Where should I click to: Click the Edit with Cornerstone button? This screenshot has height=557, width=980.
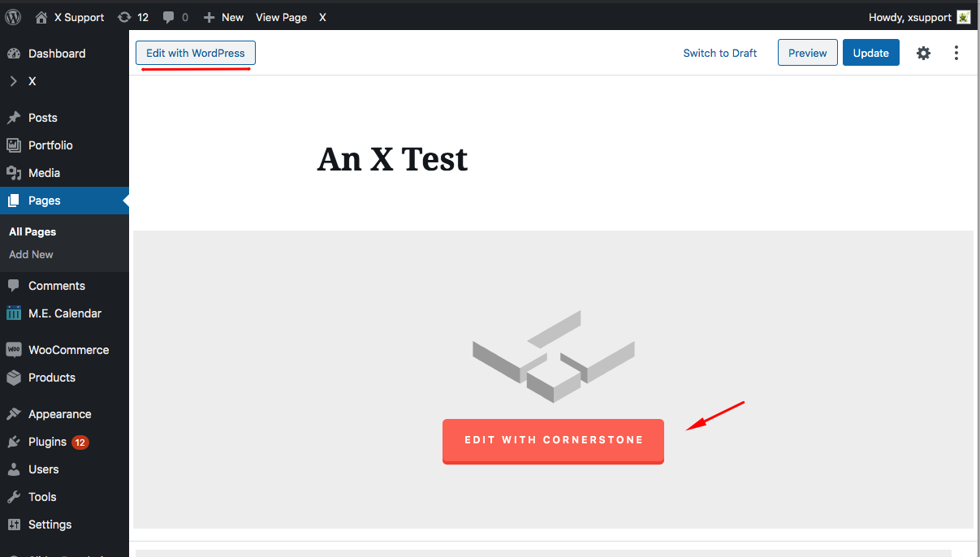(x=553, y=441)
